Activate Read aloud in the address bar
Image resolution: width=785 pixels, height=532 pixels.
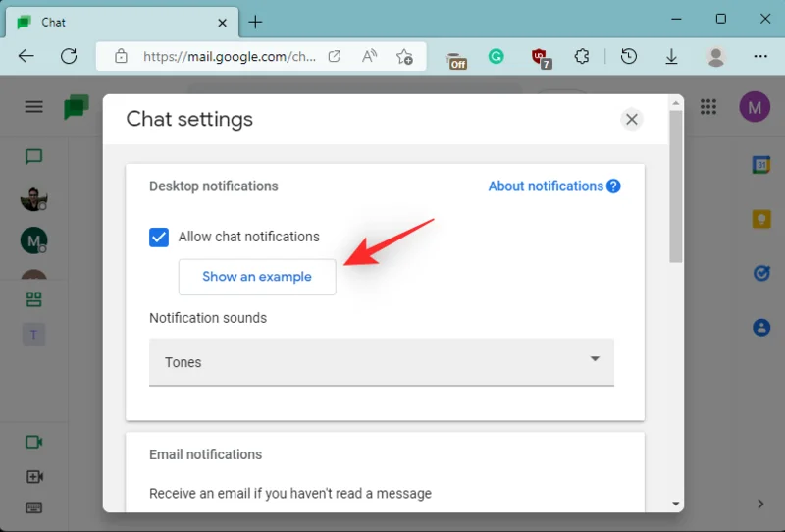(x=370, y=56)
